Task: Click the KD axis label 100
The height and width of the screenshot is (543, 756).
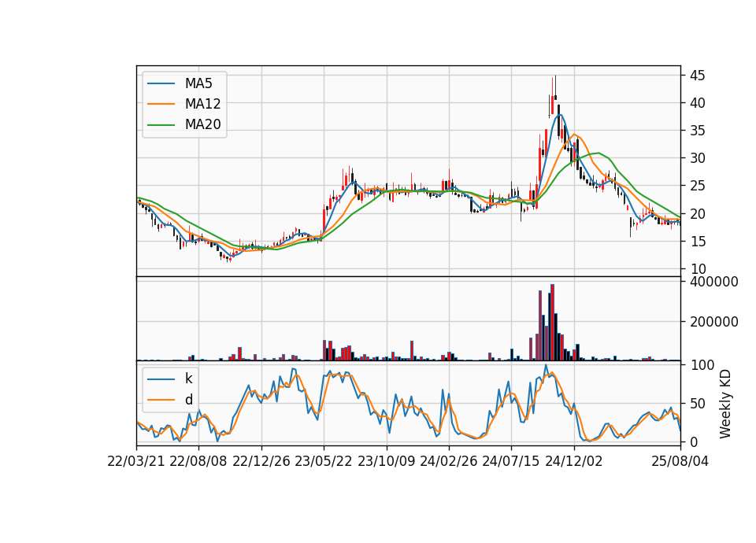Action: coord(702,365)
